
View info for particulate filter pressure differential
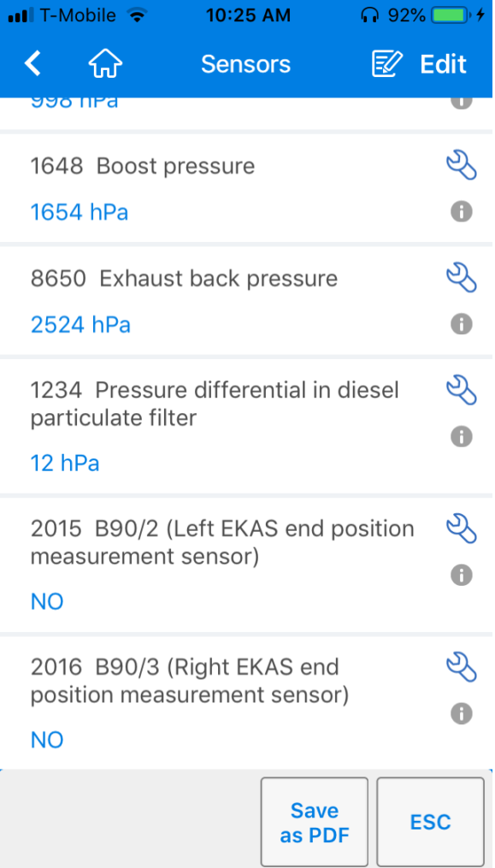pyautogui.click(x=461, y=437)
